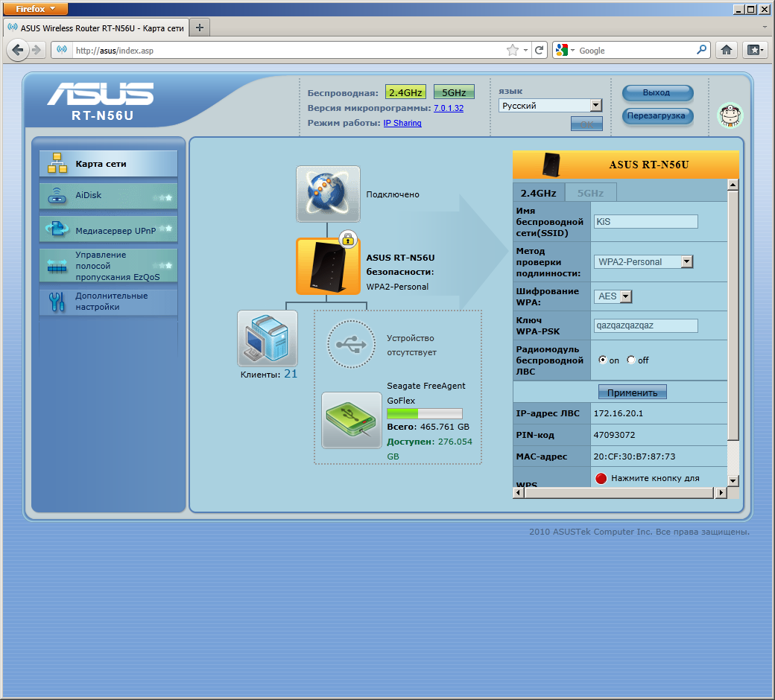Open Управление полосой пропускания EzQoS menu
The height and width of the screenshot is (700, 775).
(x=108, y=266)
